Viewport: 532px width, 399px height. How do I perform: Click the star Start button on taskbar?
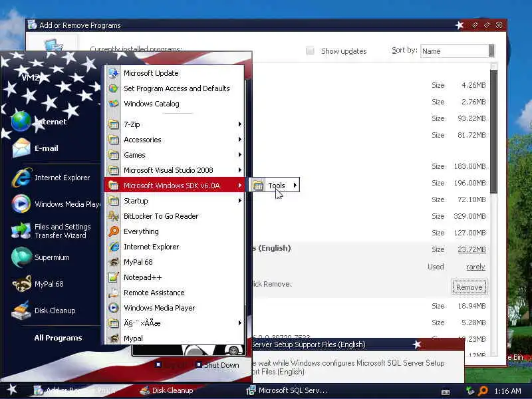(12, 389)
